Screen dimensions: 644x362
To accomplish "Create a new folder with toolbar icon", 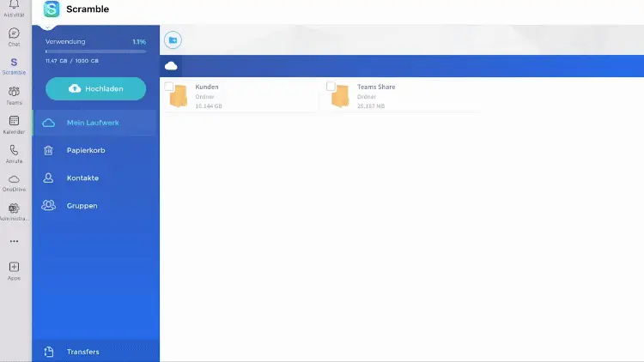I will click(x=173, y=40).
